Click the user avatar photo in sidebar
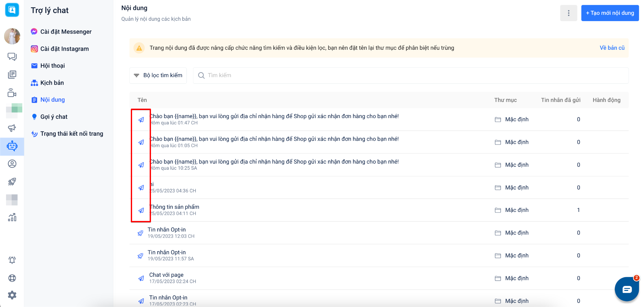The height and width of the screenshot is (307, 644). coord(12,36)
